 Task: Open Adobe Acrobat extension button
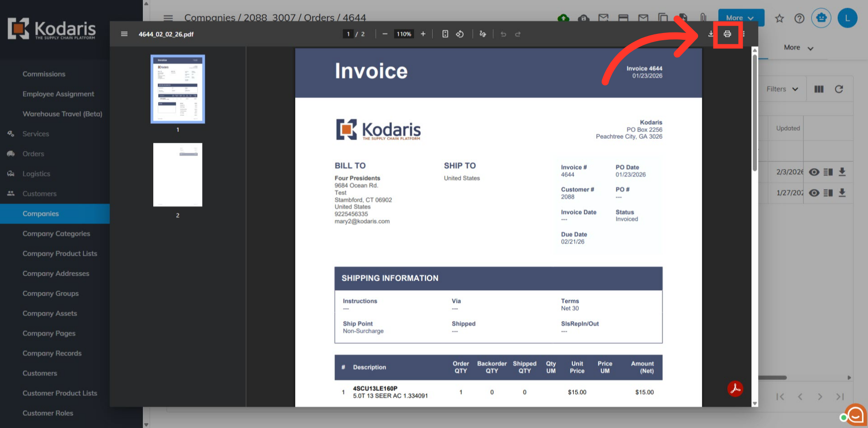coord(735,389)
